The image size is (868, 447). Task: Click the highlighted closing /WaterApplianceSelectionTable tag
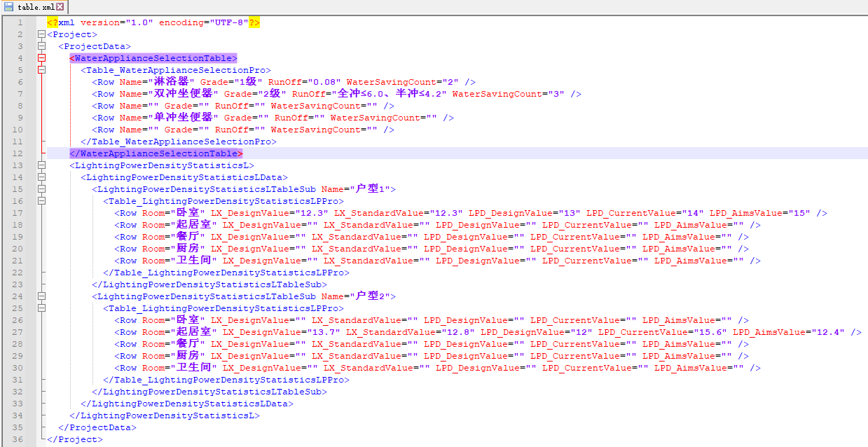(156, 153)
